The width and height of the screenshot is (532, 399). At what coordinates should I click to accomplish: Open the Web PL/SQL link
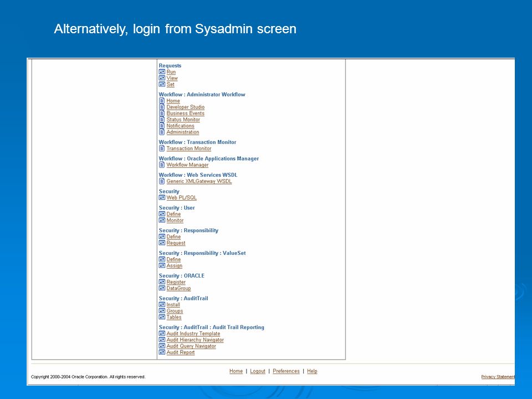pyautogui.click(x=182, y=197)
